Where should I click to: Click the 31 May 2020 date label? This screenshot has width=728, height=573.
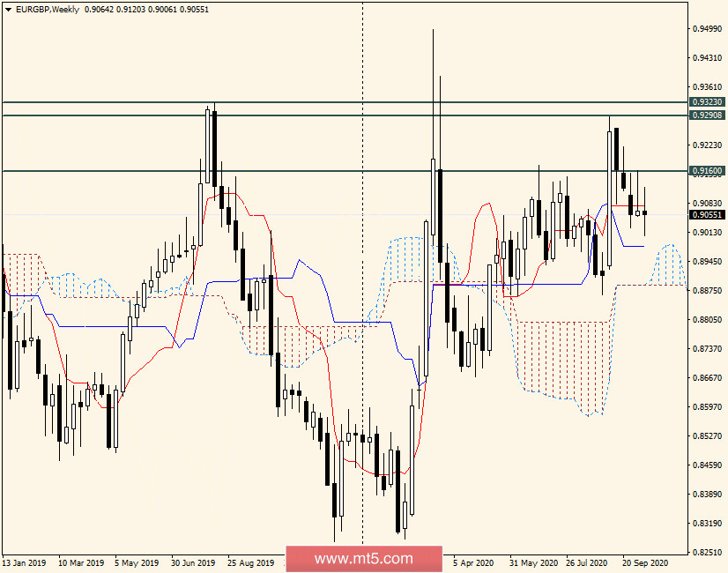coord(533,563)
